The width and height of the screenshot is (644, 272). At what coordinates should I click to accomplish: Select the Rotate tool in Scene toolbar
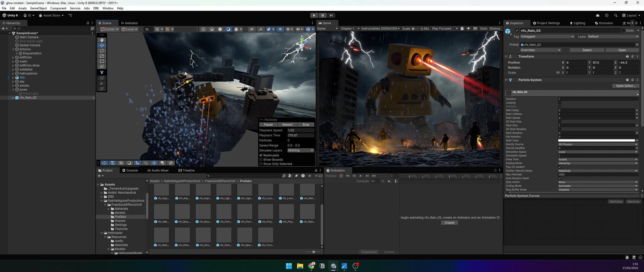tap(102, 50)
